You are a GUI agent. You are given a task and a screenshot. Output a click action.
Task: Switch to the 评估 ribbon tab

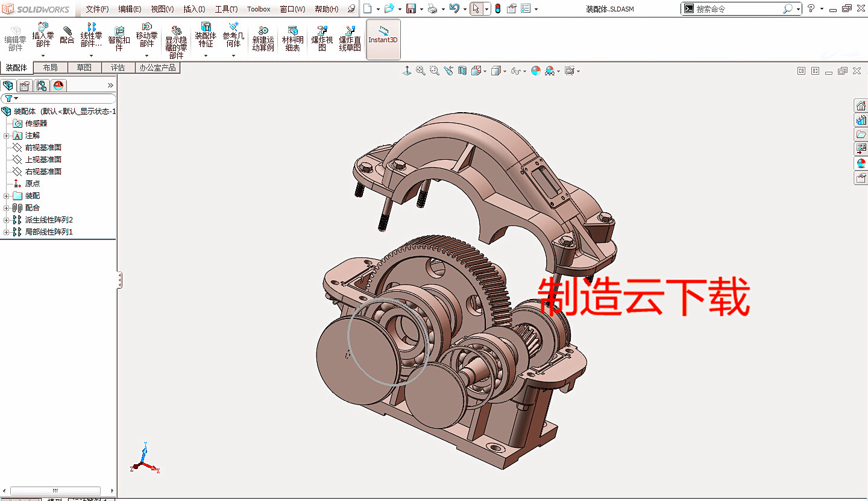118,68
